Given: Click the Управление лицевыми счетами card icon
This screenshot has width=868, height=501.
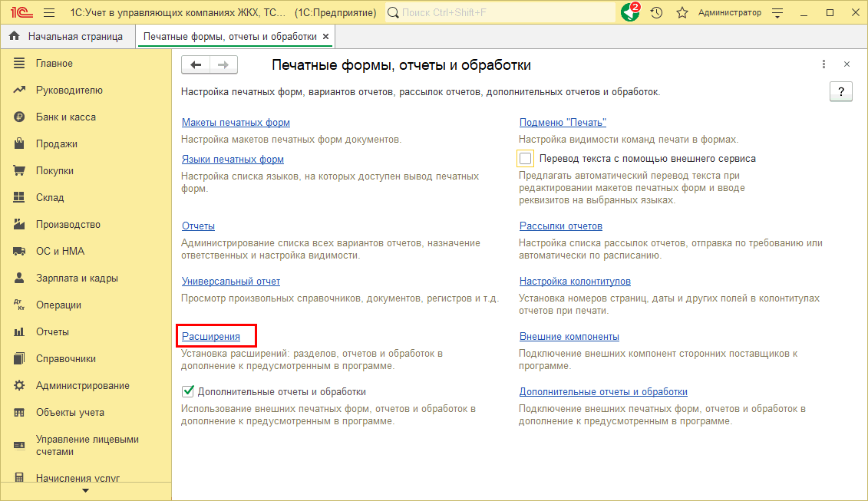Looking at the screenshot, I should 19,445.
